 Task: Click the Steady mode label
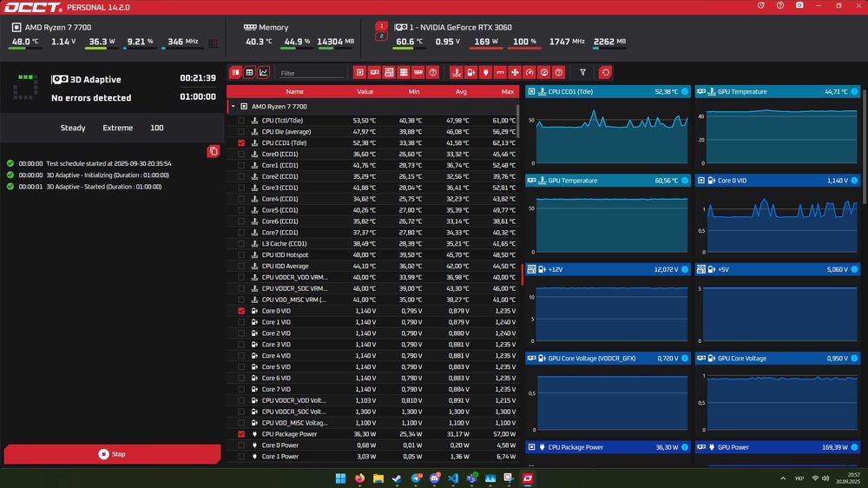tap(73, 128)
